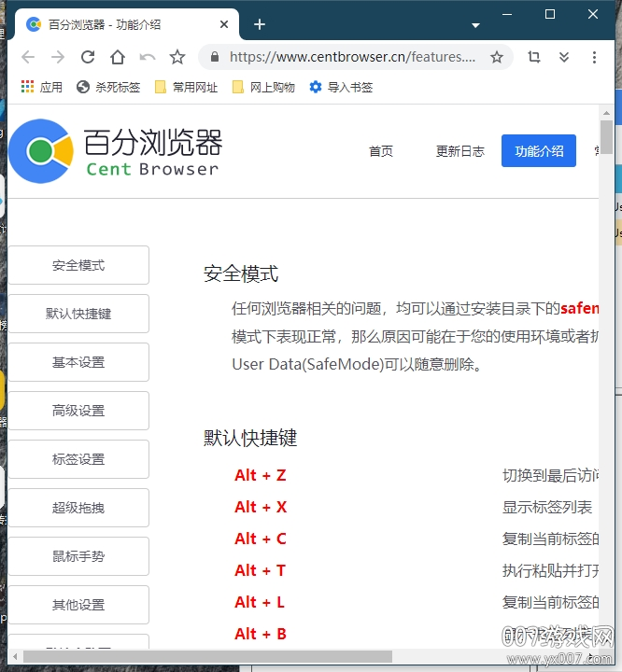Open the 更新日志 navigation item
Viewport: 622px width, 672px height.
[x=459, y=151]
